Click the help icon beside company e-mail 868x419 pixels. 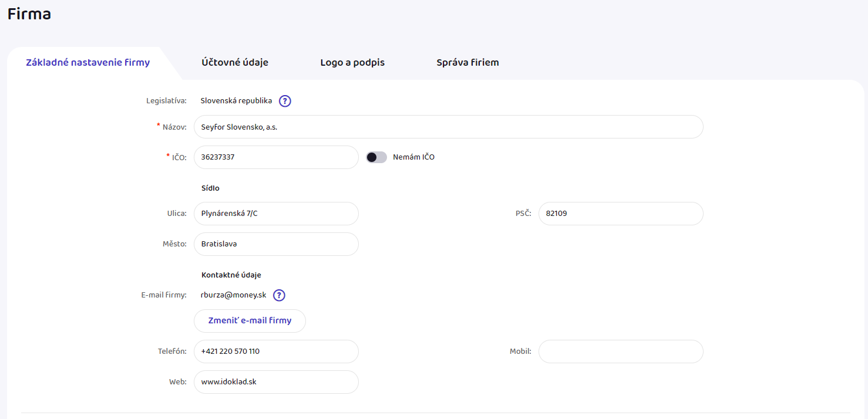pos(279,295)
